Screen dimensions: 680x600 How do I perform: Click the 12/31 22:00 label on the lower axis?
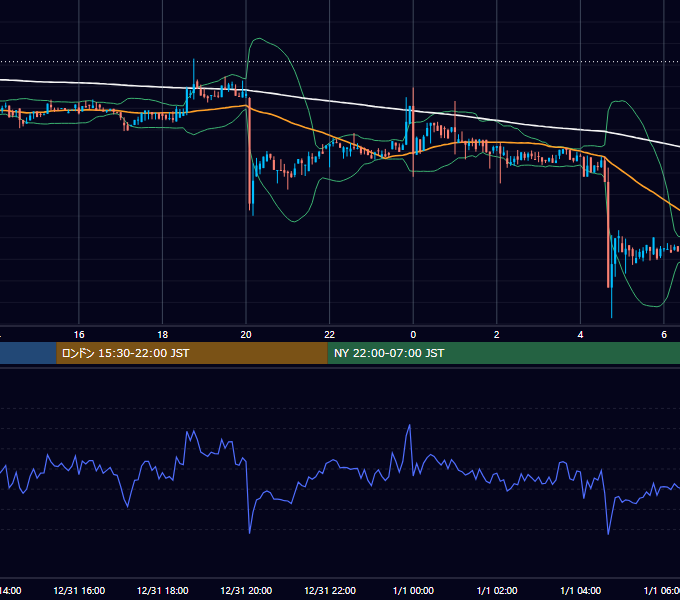330,590
